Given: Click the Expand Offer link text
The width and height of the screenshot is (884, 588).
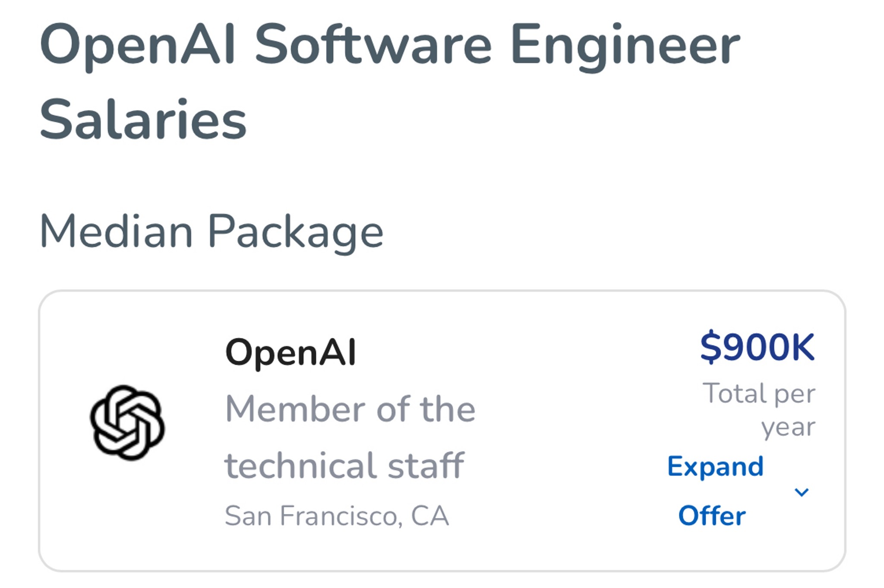Looking at the screenshot, I should [x=715, y=490].
